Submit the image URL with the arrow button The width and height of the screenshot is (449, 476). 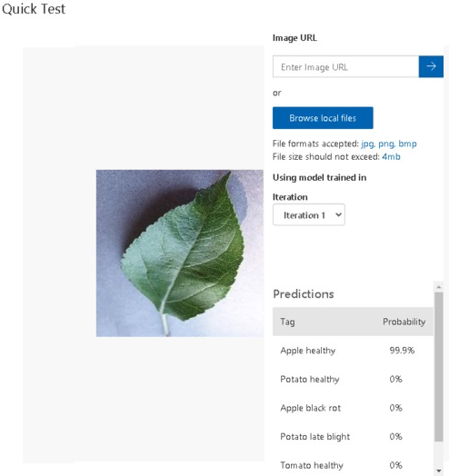point(431,66)
